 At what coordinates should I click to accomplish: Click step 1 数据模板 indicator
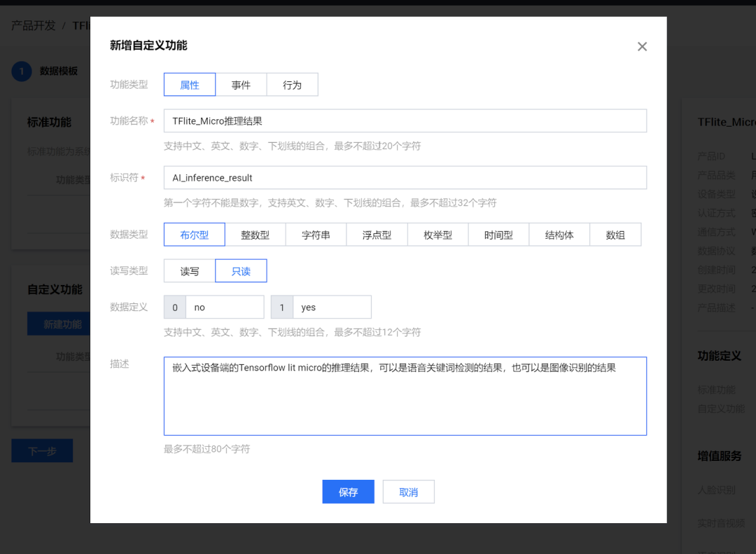[22, 71]
